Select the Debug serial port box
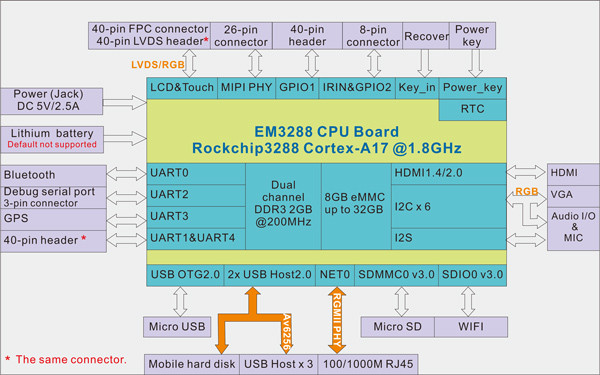Screen dimensions: 600x375 (x=54, y=197)
